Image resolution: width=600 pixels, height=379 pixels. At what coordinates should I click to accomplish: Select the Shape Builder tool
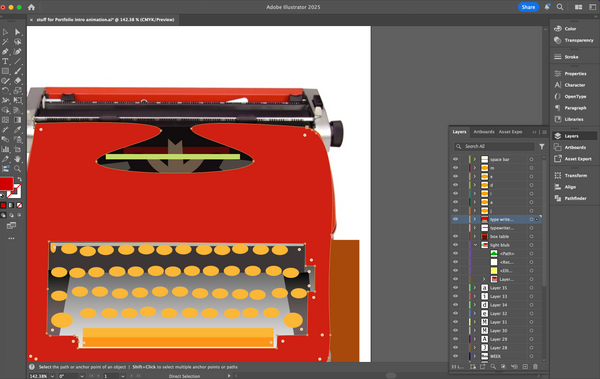coord(5,110)
